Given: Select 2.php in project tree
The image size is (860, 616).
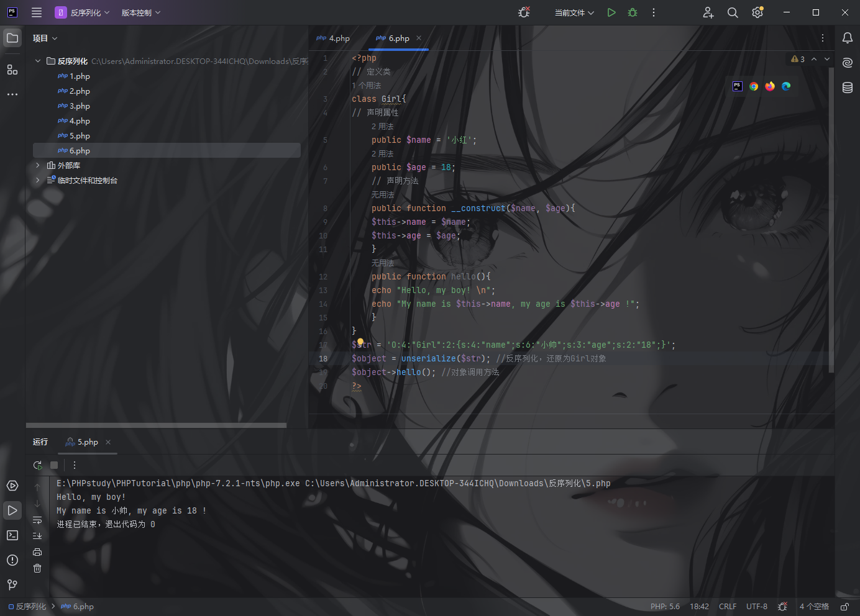Looking at the screenshot, I should [x=74, y=91].
